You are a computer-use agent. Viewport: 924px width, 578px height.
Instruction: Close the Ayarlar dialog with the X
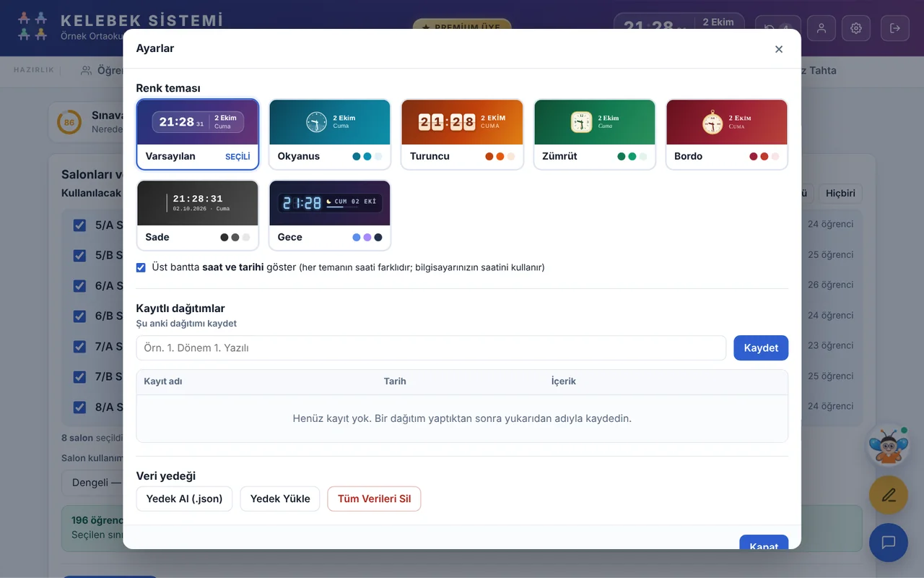pyautogui.click(x=779, y=49)
